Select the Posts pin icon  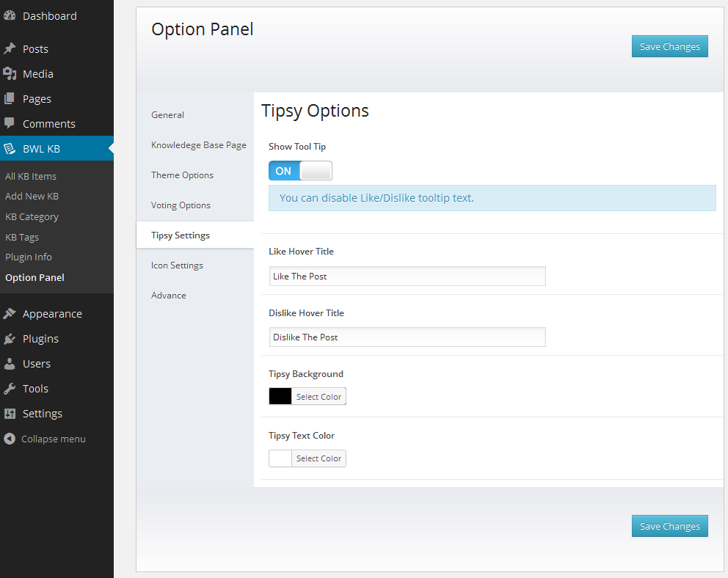pyautogui.click(x=10, y=48)
